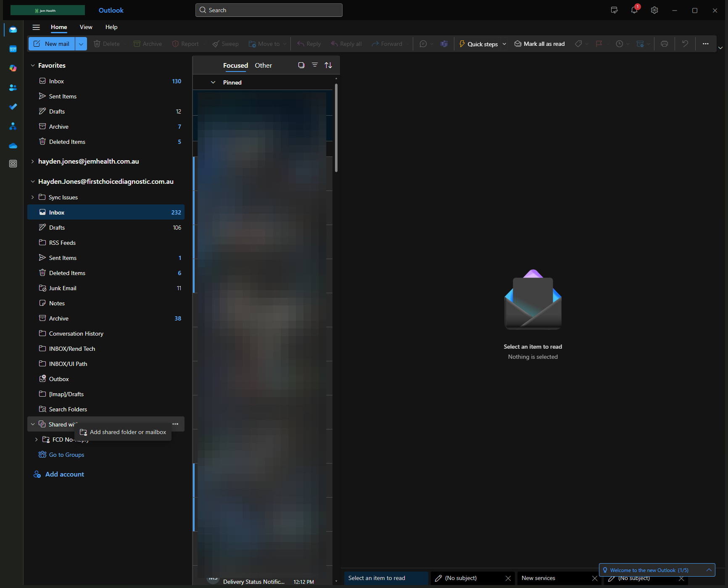Open the Junk Email folder
The image size is (728, 588).
pos(106,288)
